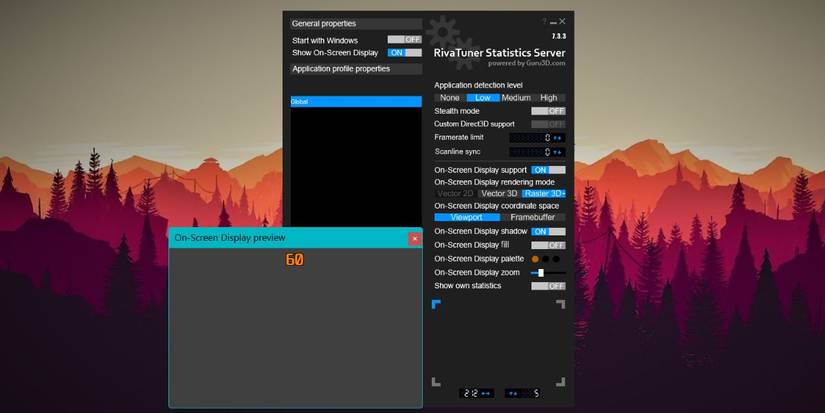Turn off the Show On-Screen Display switch
825x413 pixels.
[405, 53]
